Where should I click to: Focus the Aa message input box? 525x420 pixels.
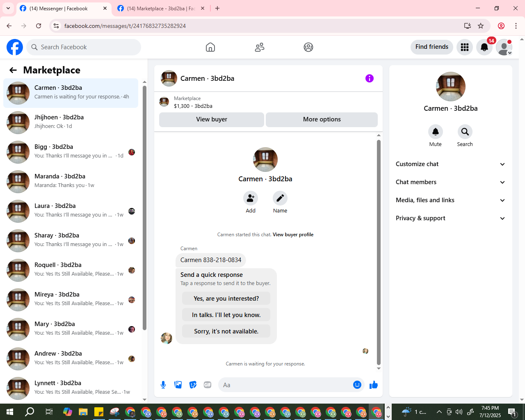pos(285,385)
